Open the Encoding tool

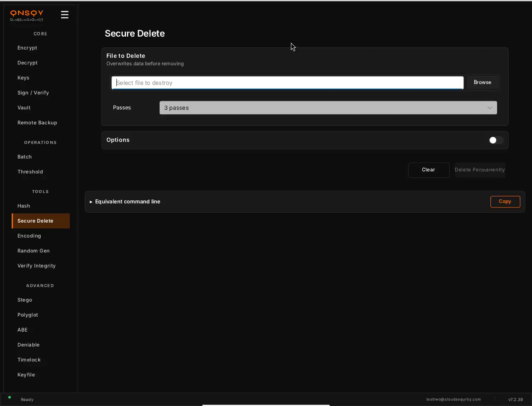[41, 236]
